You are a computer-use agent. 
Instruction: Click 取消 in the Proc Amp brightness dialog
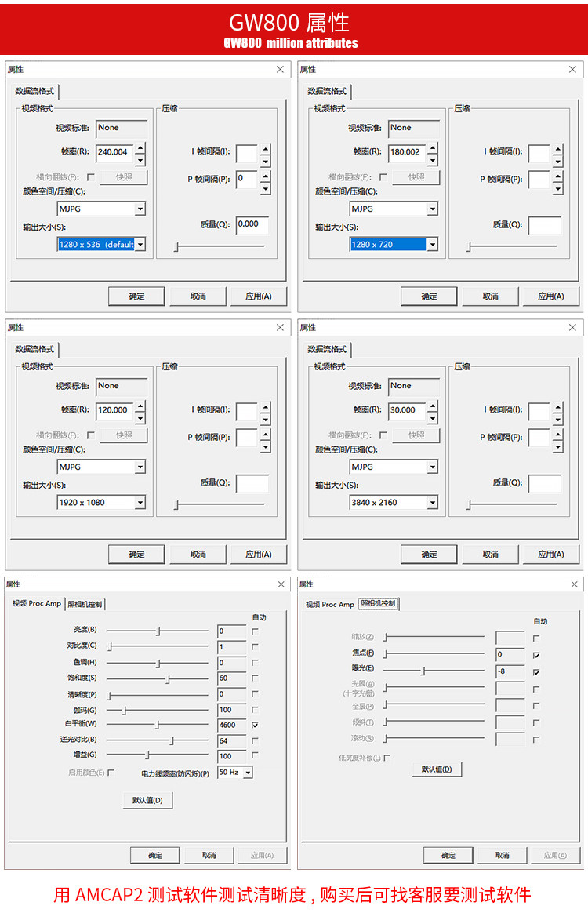click(209, 856)
